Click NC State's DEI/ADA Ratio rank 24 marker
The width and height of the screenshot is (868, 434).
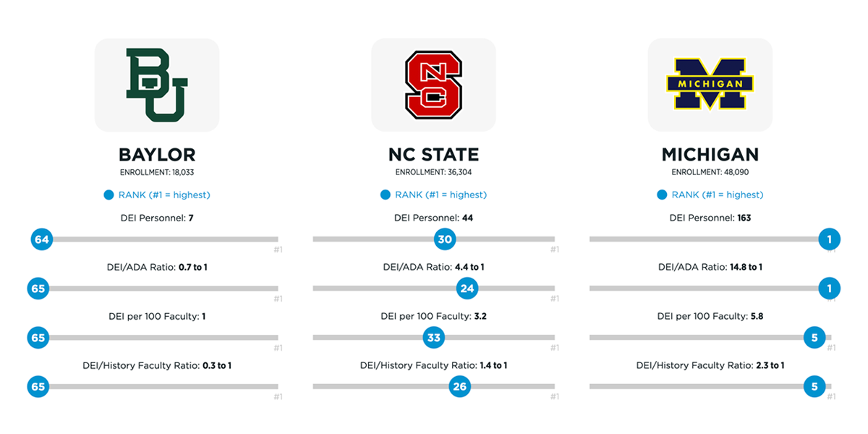pos(467,289)
